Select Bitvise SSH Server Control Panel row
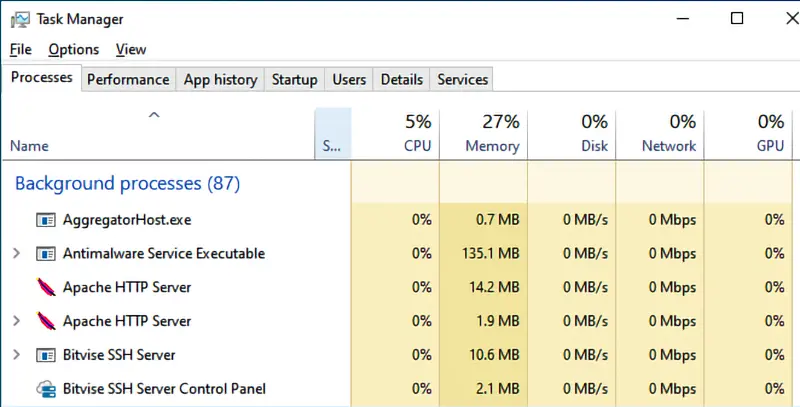The image size is (800, 407). [x=398, y=389]
